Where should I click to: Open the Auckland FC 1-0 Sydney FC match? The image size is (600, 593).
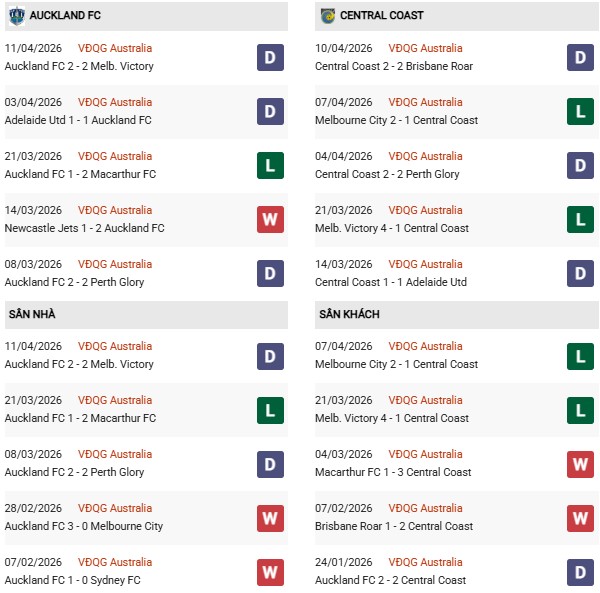[x=73, y=580]
